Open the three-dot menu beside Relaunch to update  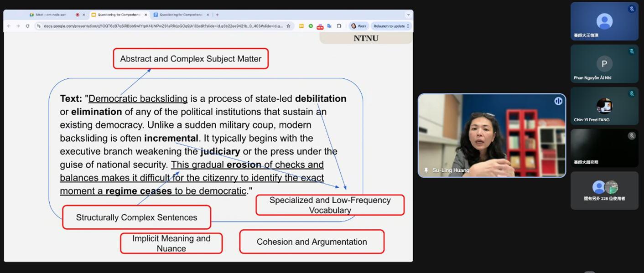(x=408, y=26)
